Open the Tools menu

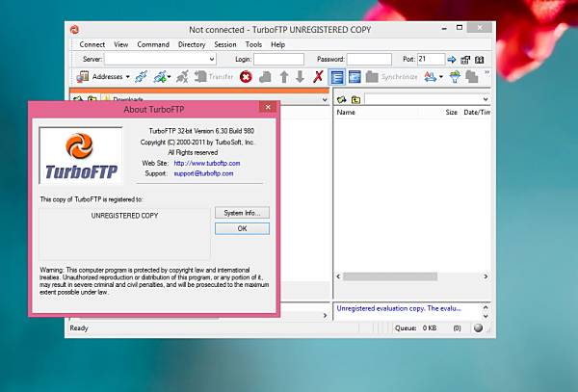pos(253,44)
